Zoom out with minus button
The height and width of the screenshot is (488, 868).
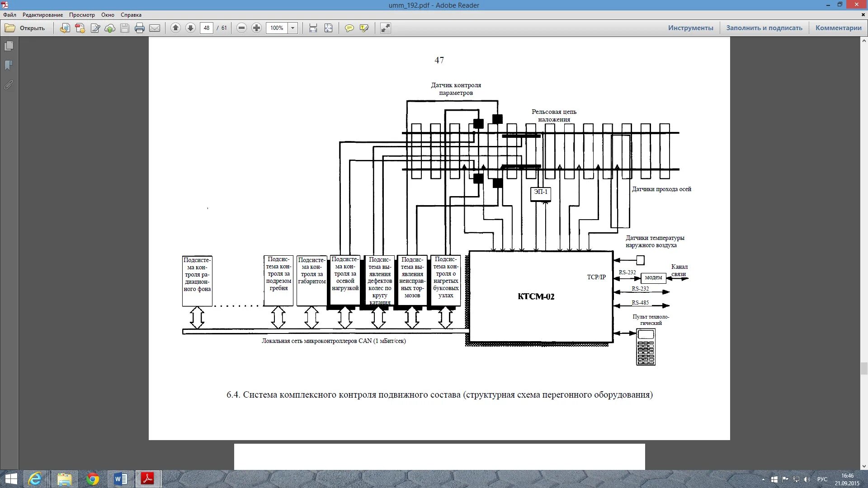point(242,28)
